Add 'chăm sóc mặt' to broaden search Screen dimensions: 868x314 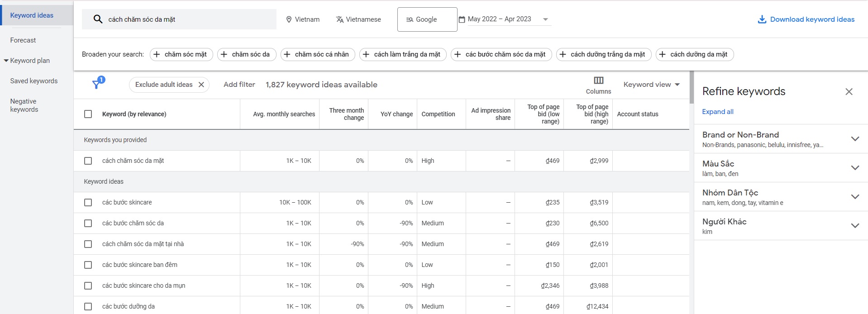point(181,54)
